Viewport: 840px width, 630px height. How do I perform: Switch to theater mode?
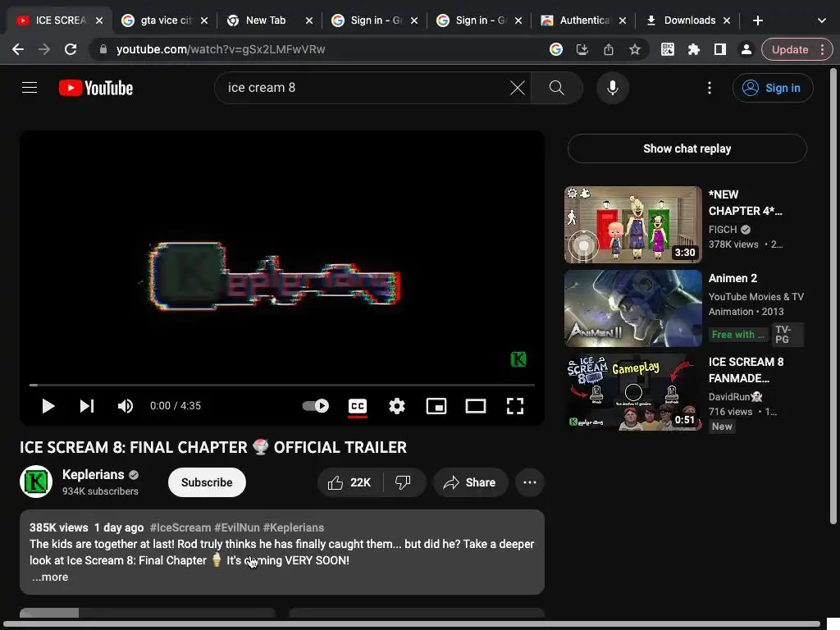click(476, 406)
